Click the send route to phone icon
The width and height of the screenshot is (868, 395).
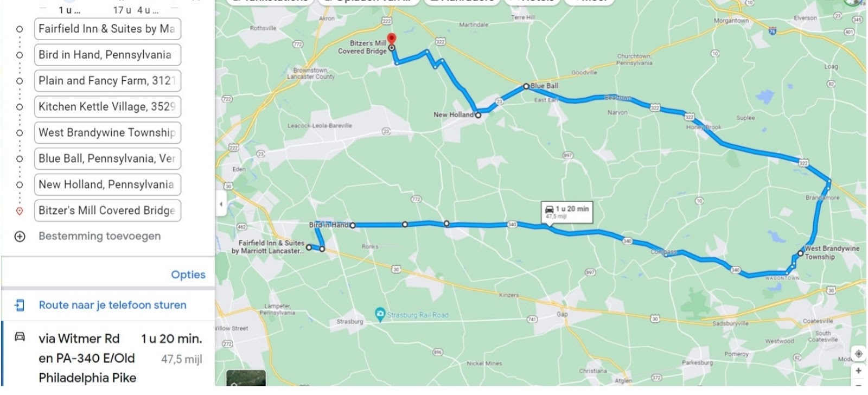(20, 305)
